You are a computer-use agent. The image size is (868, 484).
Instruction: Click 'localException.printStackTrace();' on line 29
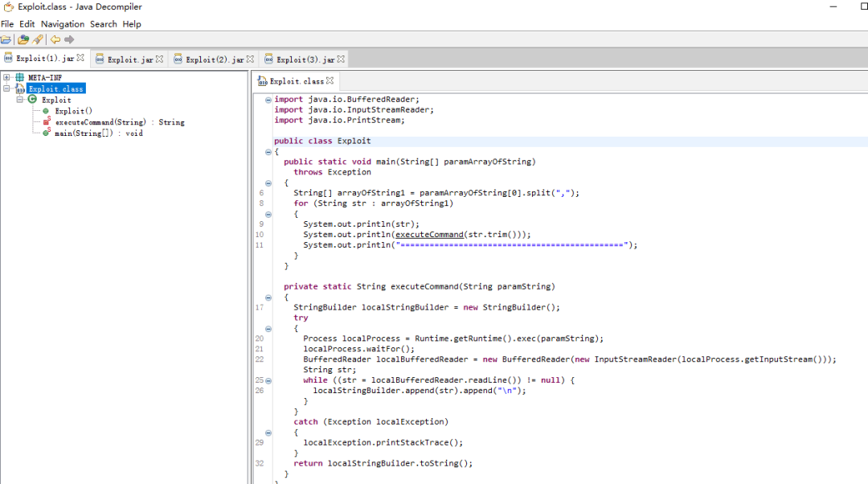(x=383, y=442)
